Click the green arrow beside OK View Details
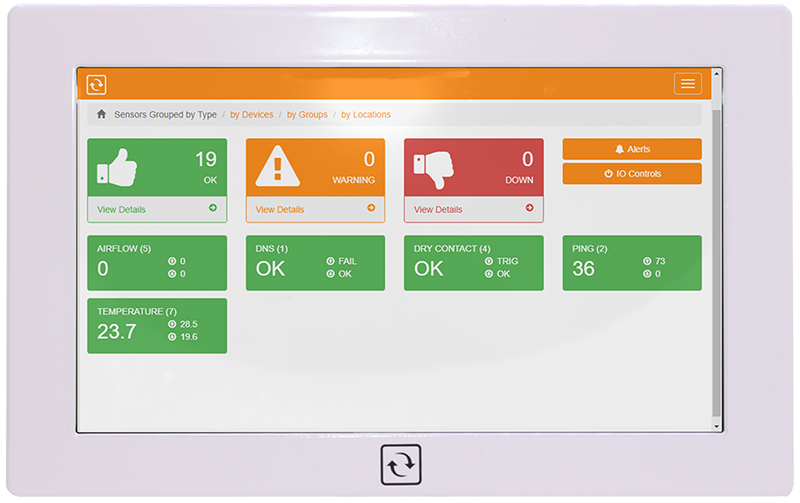The image size is (800, 503). coord(213,208)
